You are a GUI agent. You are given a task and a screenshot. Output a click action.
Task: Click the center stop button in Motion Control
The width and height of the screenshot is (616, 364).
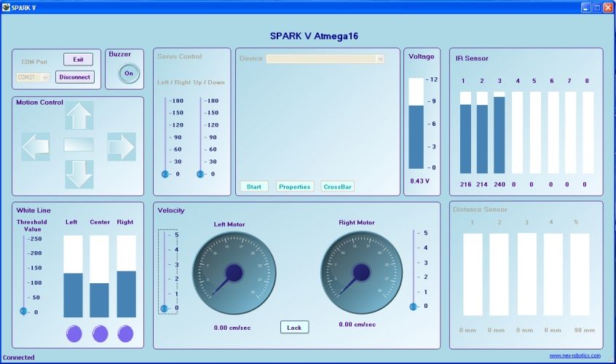[x=79, y=144]
